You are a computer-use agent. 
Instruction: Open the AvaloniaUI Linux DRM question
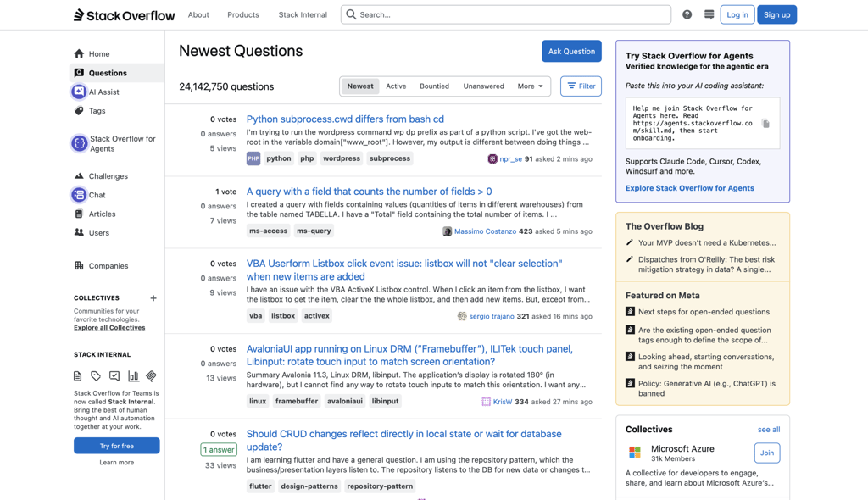pos(409,355)
